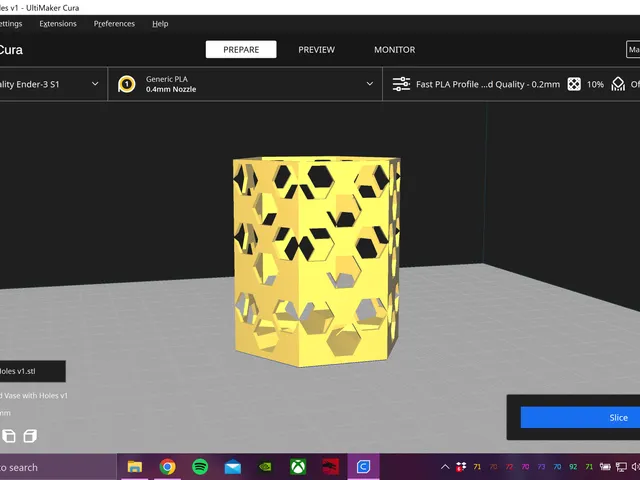
Task: Click the network tray icon
Action: click(x=621, y=467)
